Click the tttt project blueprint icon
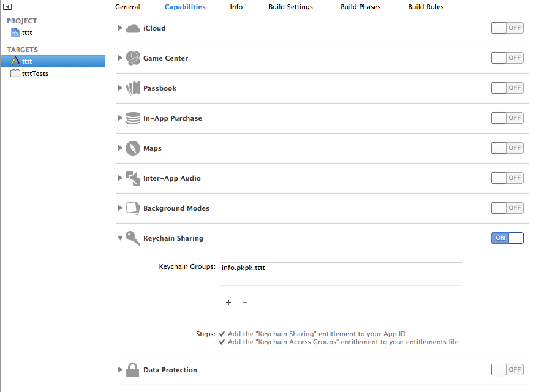 tap(15, 32)
